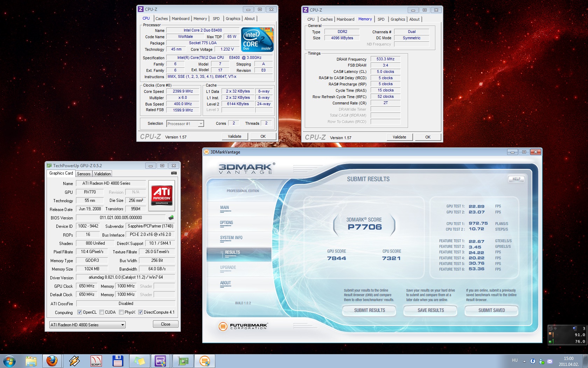Open the Mainboard tab in the CPU-Z processor window
This screenshot has width=588, height=368.
181,19
